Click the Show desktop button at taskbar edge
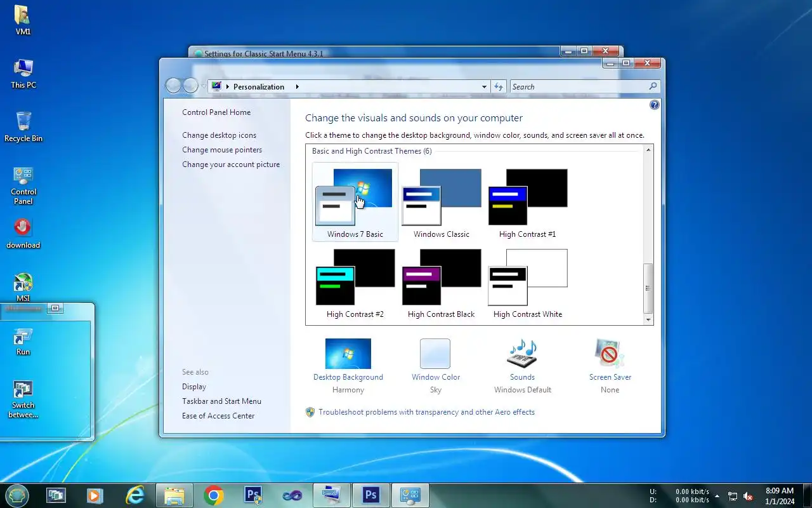The height and width of the screenshot is (508, 812). click(x=807, y=495)
